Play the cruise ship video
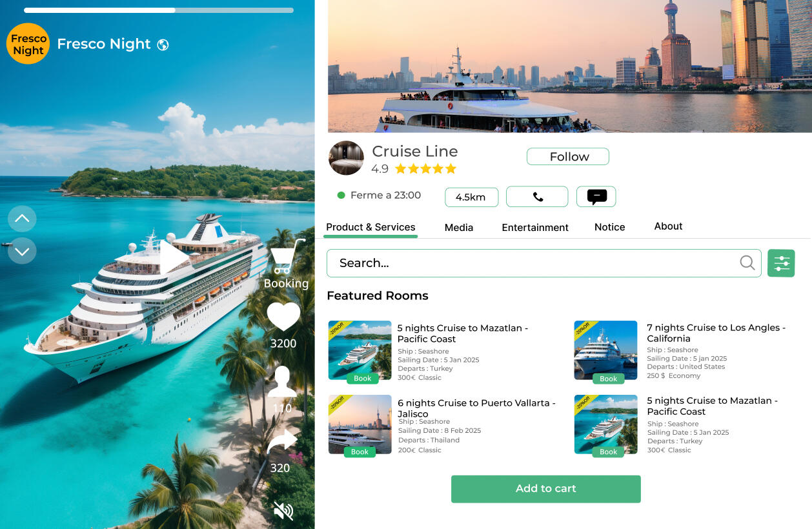The image size is (812, 529). (174, 257)
